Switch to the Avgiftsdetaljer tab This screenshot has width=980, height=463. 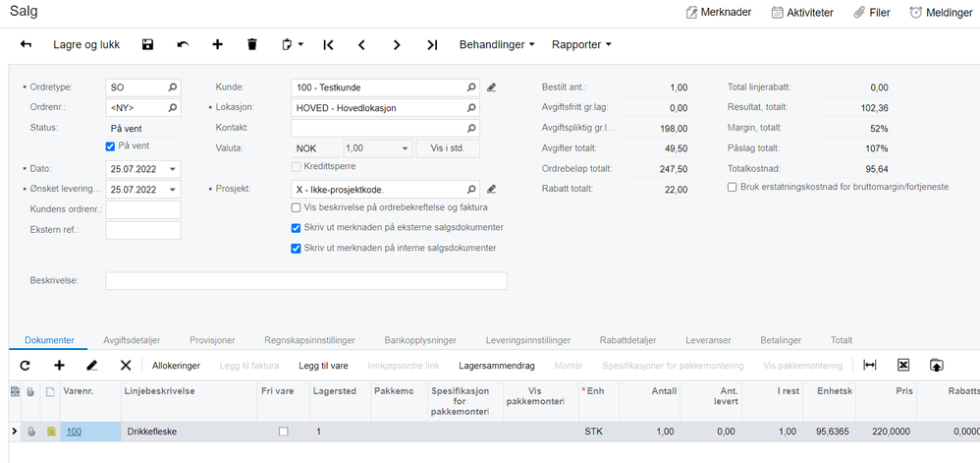[x=132, y=340]
